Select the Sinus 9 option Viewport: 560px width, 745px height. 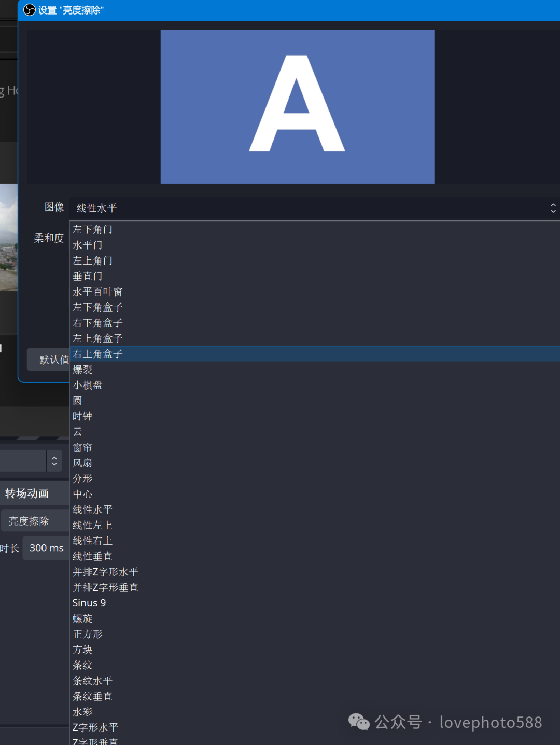[x=89, y=603]
